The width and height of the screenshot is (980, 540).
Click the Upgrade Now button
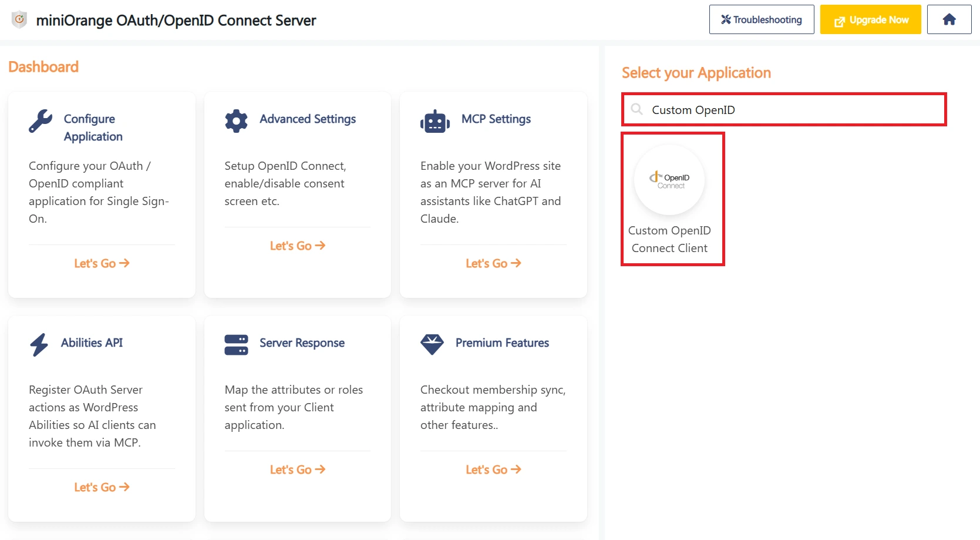(870, 19)
